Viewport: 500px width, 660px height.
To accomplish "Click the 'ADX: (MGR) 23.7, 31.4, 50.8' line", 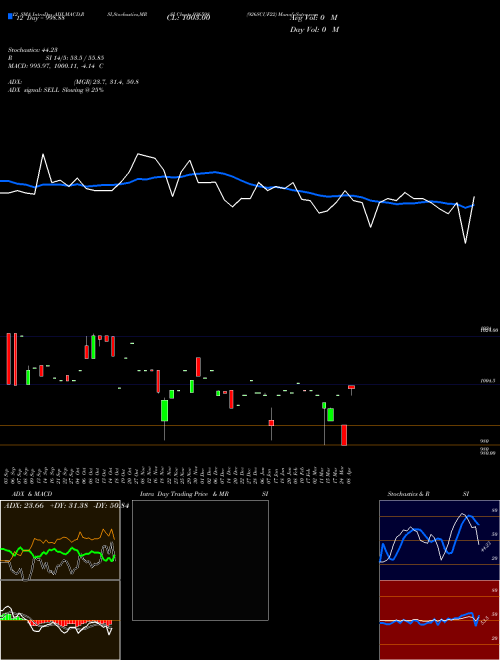I will click(x=73, y=82).
